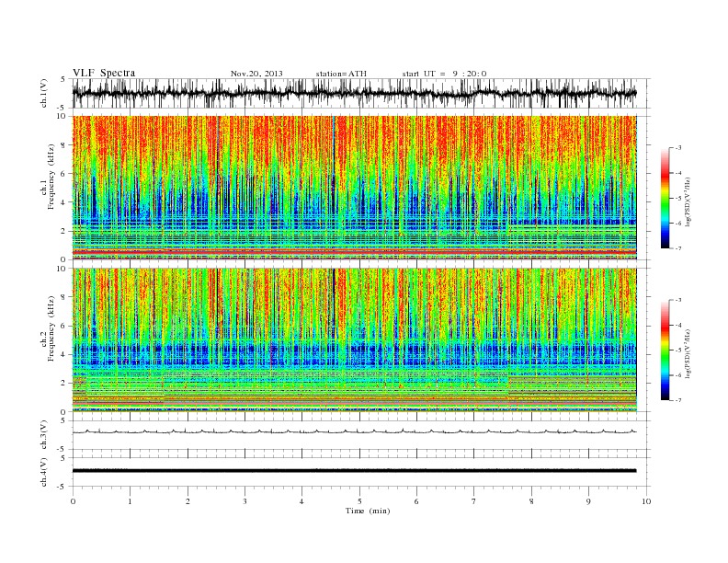Click the "2" kHz tick on ch.2 frequency axis
Screen dimensions: 728x563
pos(63,383)
